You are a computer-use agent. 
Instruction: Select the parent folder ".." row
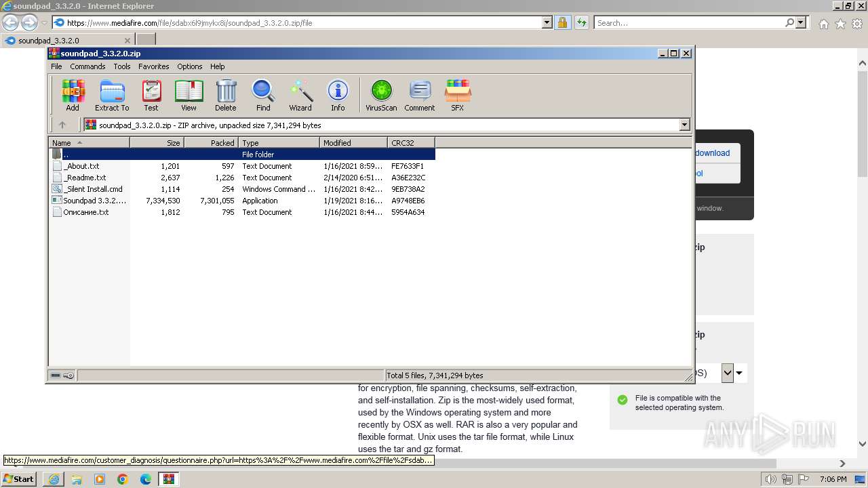tap(241, 155)
